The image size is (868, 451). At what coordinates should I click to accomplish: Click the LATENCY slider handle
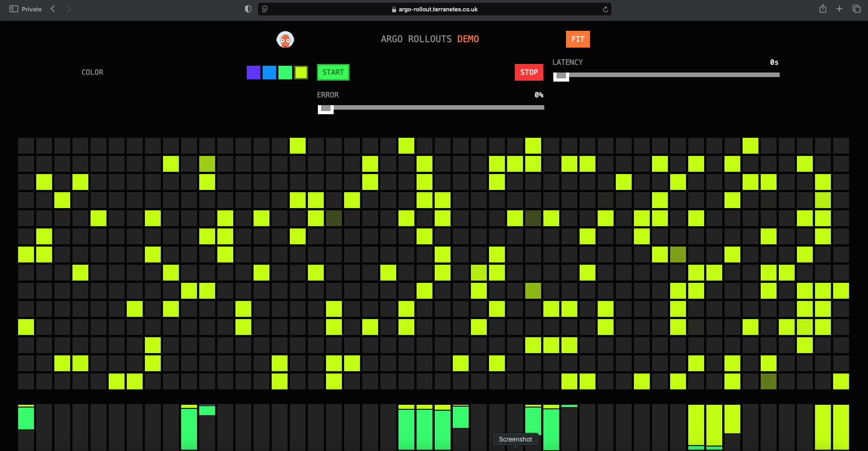(x=561, y=76)
